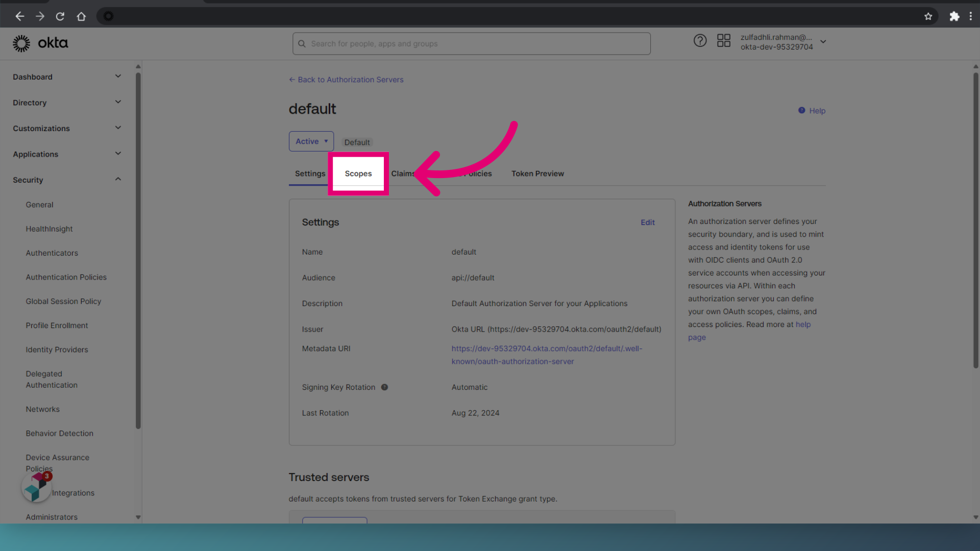This screenshot has width=980, height=551.
Task: Open the account dropdown for zulfadhli.rahman
Action: coord(783,42)
